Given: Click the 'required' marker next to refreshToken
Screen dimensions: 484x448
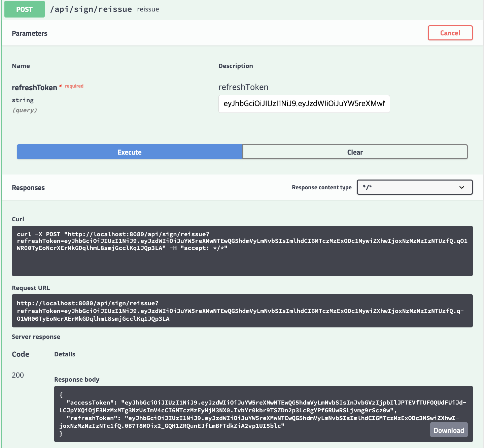Looking at the screenshot, I should click(74, 86).
